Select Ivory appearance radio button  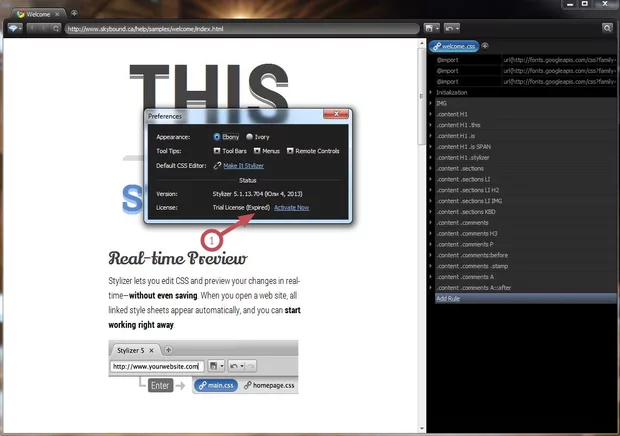click(x=249, y=137)
